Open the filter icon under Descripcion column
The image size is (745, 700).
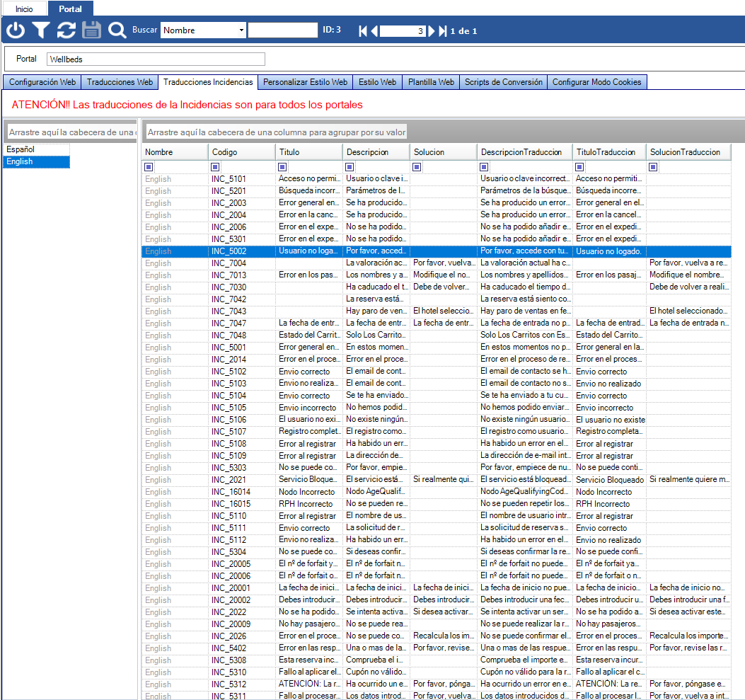pos(350,167)
